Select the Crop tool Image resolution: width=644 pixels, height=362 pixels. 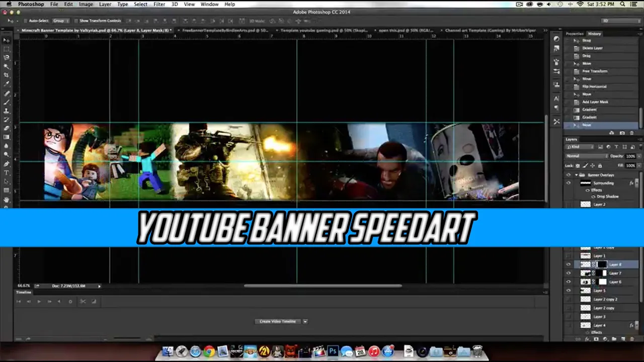pyautogui.click(x=7, y=75)
